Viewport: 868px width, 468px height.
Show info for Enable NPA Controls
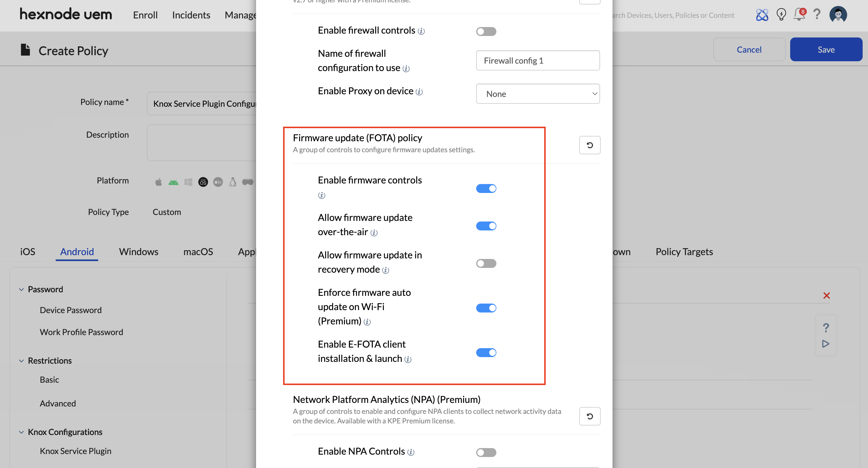click(411, 452)
